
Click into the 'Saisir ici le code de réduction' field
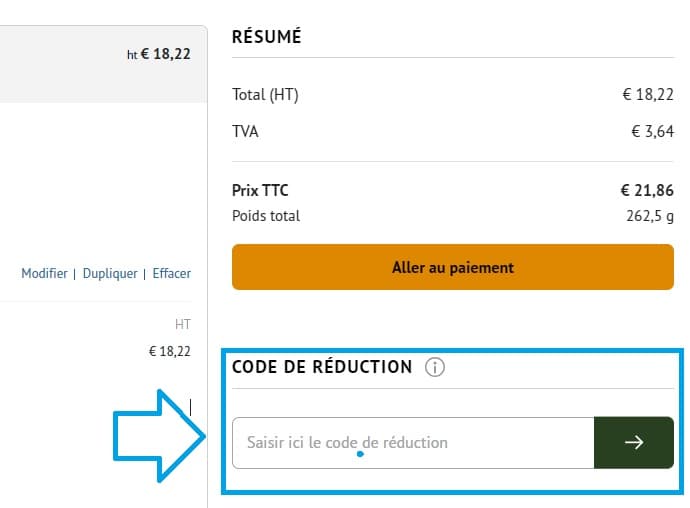[412, 443]
